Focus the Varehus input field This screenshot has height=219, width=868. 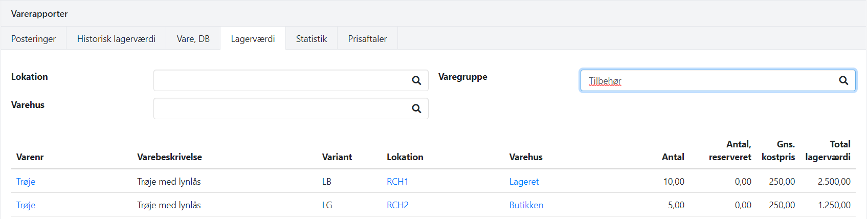[281, 108]
